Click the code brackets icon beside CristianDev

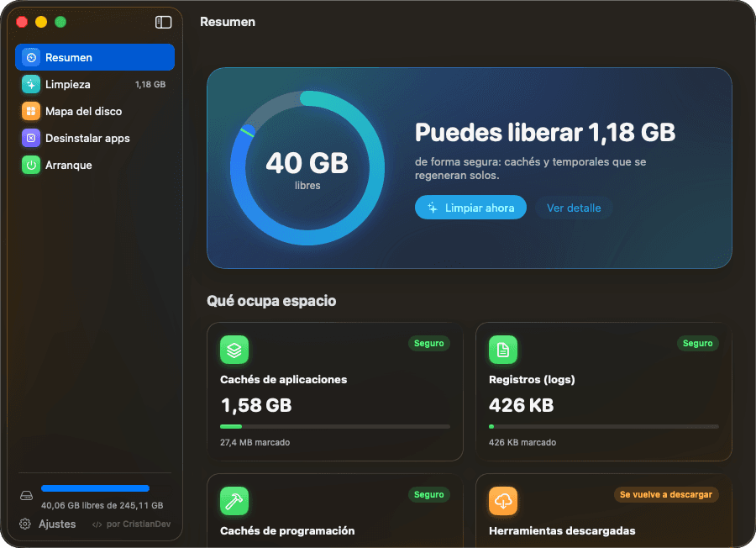[97, 524]
